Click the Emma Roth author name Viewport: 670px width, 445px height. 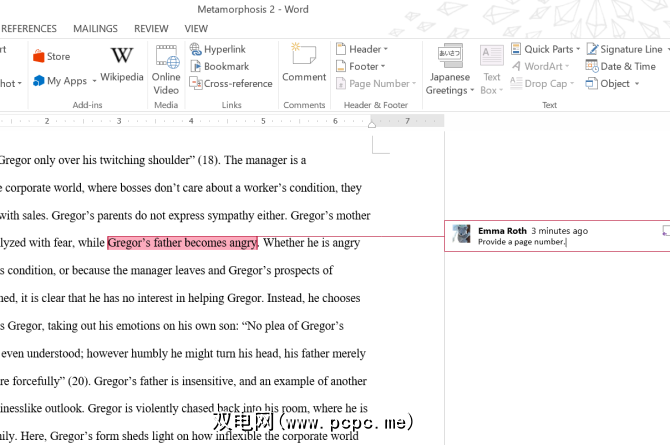click(502, 231)
